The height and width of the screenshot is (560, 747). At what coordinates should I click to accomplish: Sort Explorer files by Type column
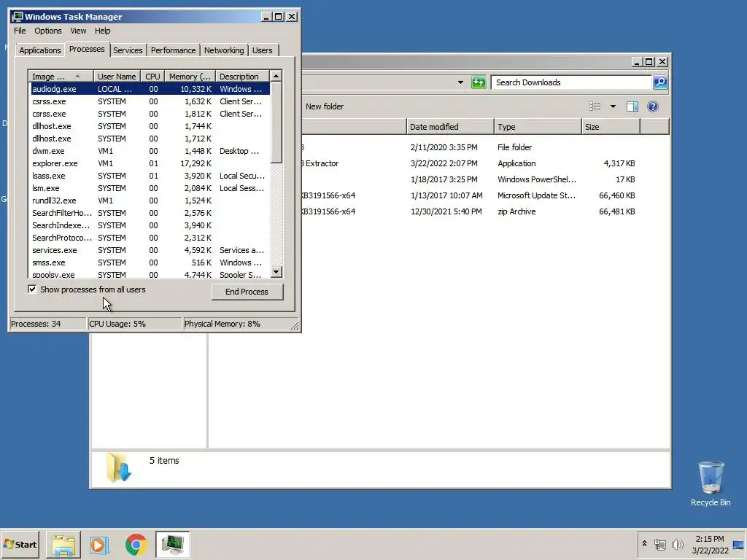pyautogui.click(x=538, y=127)
